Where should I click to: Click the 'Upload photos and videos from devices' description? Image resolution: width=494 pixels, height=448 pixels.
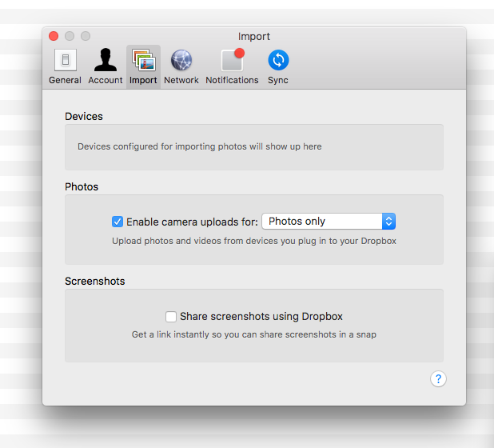pyautogui.click(x=254, y=241)
